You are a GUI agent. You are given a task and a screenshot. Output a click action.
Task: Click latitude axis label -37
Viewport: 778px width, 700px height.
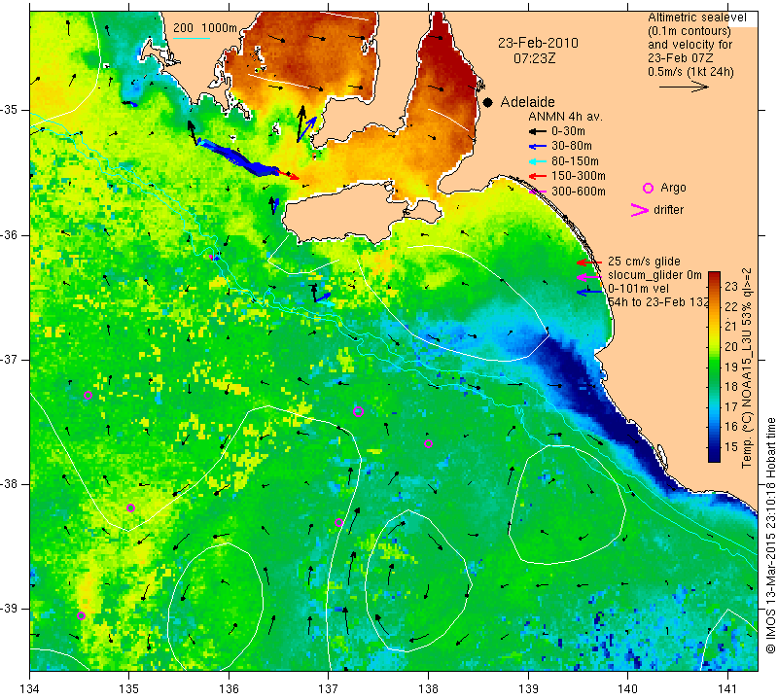(10, 359)
